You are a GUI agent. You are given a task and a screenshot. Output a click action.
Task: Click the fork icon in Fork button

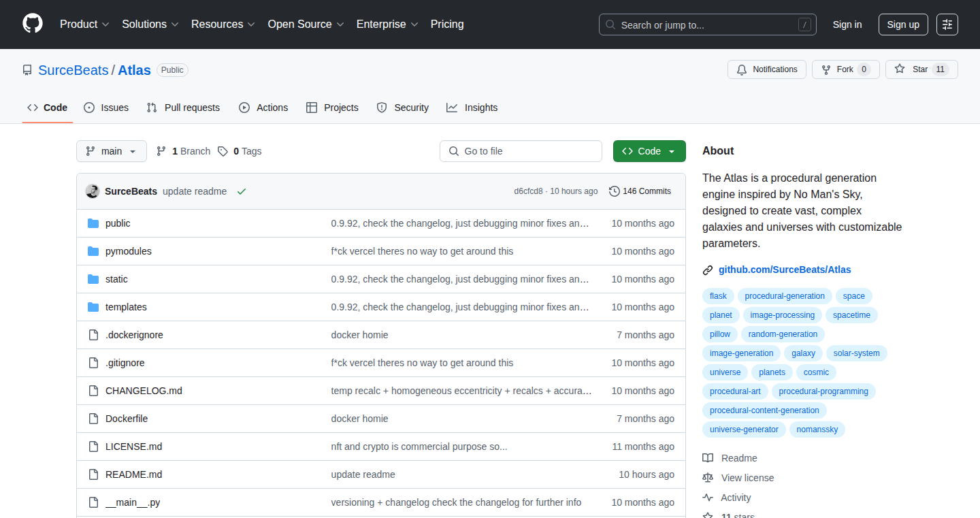826,69
